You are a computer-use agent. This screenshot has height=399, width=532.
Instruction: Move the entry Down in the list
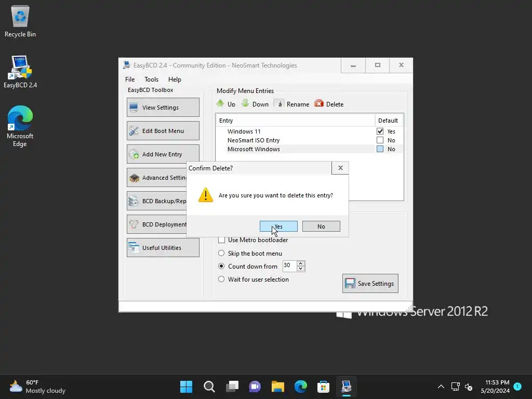pos(255,104)
